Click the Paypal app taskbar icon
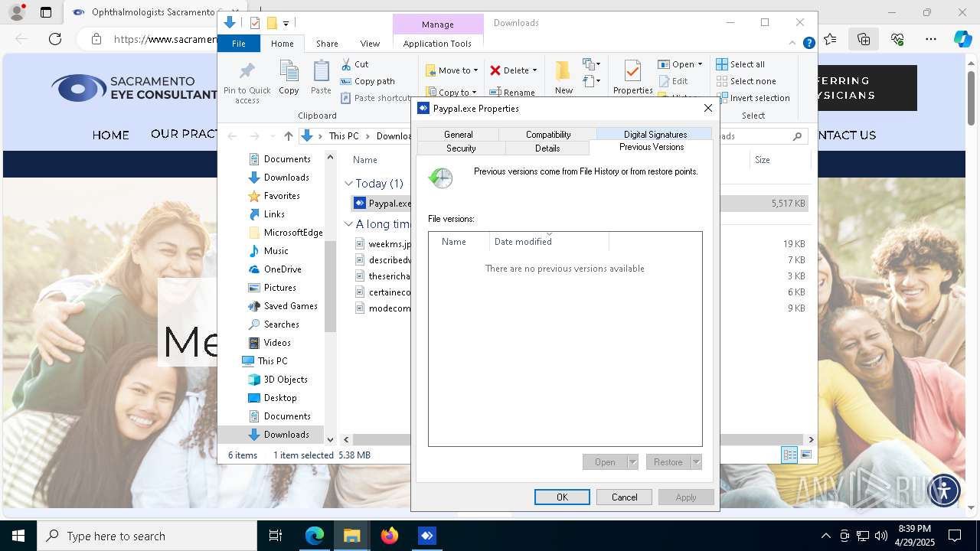The height and width of the screenshot is (551, 980). coord(427,536)
